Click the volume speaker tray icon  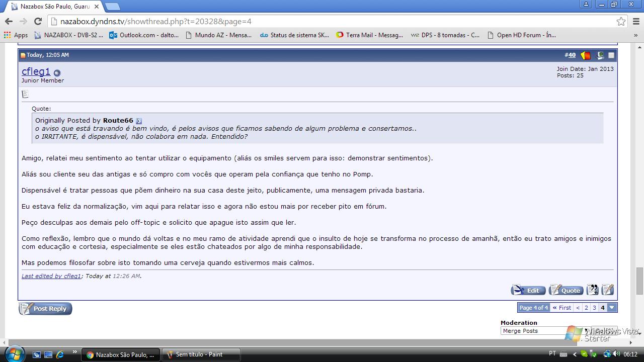coord(616,354)
